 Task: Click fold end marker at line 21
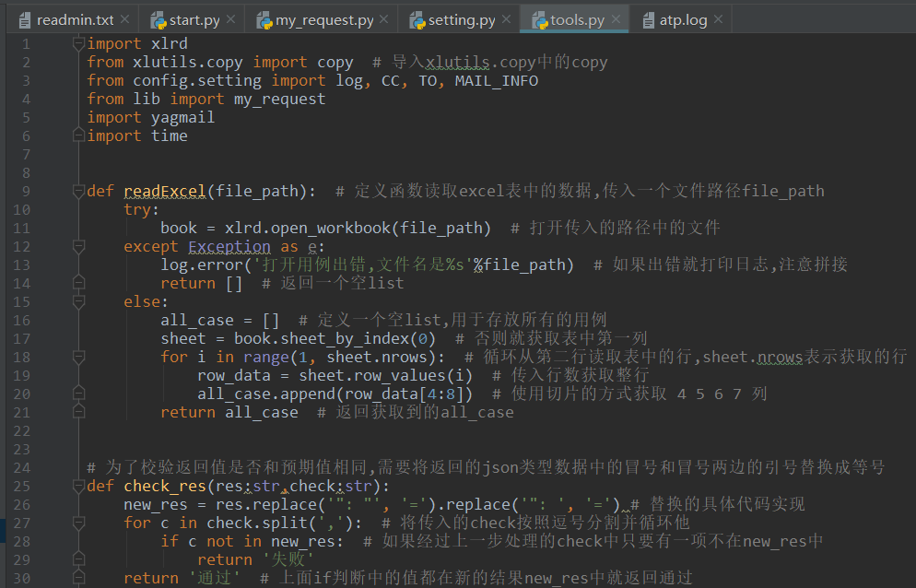pyautogui.click(x=79, y=412)
